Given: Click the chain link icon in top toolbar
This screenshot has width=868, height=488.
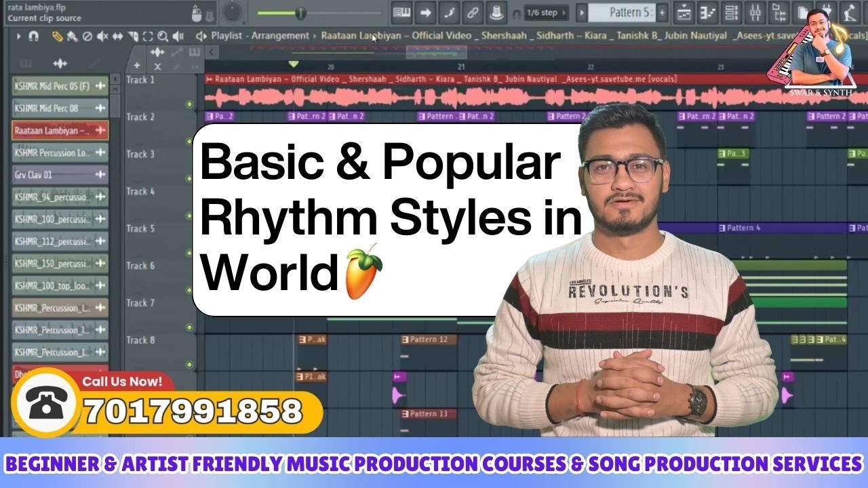Looking at the screenshot, I should point(474,12).
